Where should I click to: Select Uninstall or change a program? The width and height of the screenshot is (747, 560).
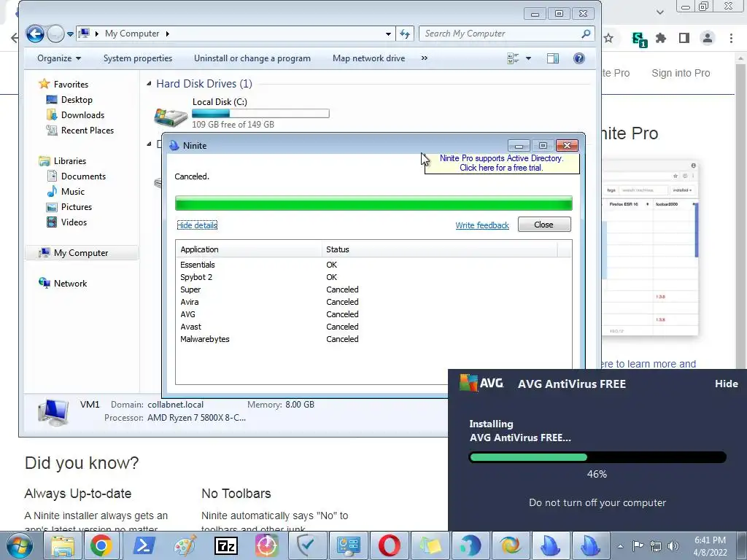tap(252, 58)
